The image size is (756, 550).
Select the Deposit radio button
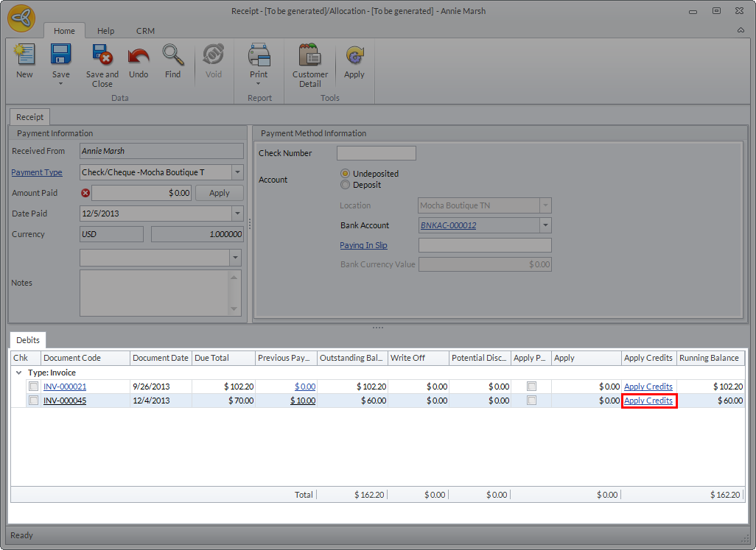pyautogui.click(x=345, y=185)
